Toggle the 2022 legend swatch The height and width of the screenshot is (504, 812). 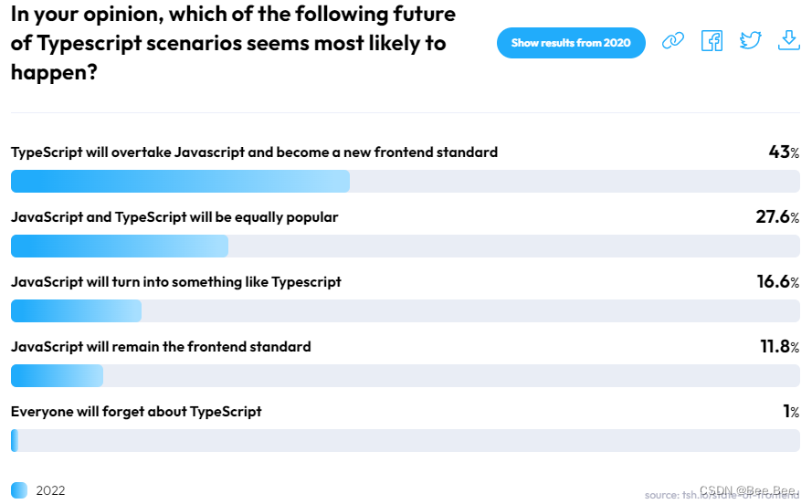[x=19, y=490]
